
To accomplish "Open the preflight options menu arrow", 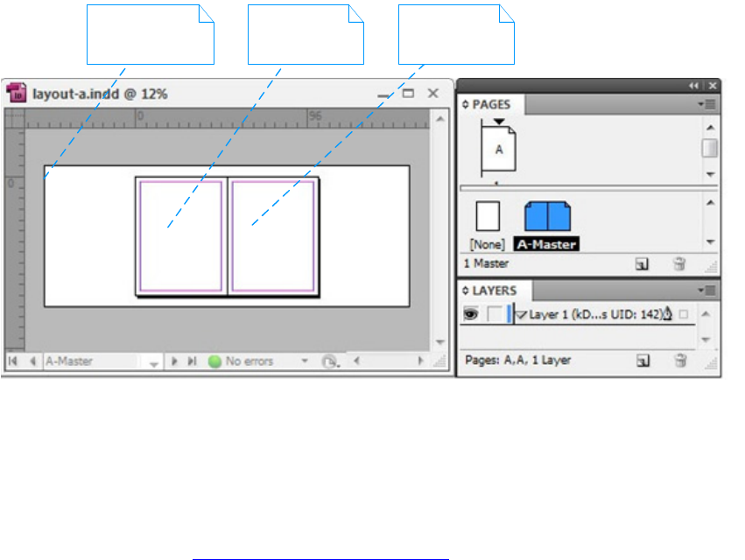I will (x=305, y=361).
